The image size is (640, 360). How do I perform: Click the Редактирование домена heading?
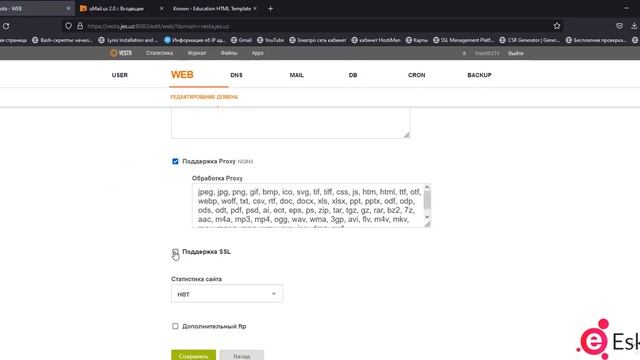tap(204, 97)
